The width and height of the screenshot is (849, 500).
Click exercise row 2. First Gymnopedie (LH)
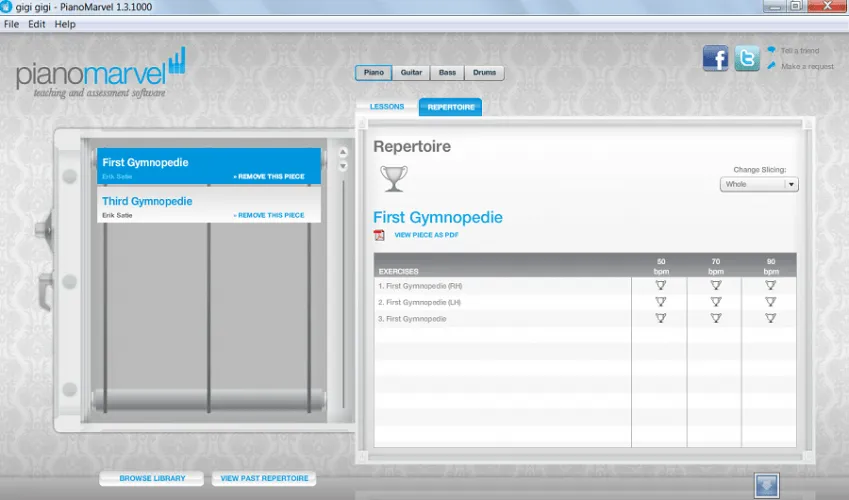(x=502, y=302)
